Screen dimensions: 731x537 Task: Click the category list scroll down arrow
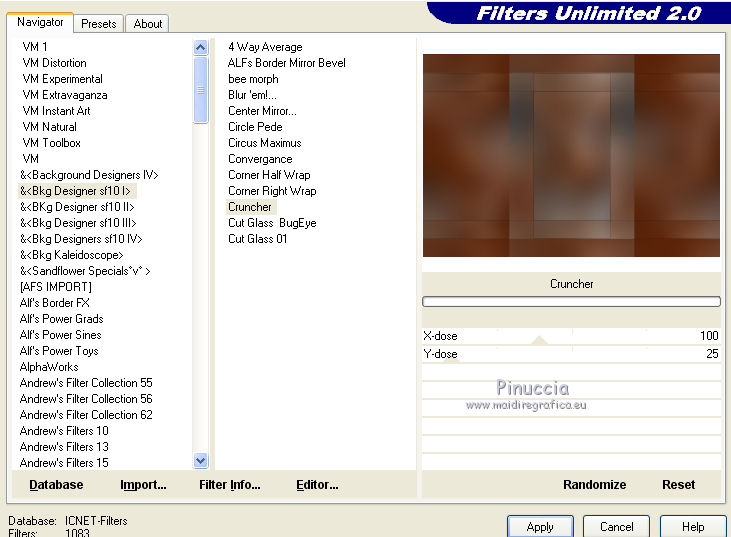coord(200,461)
